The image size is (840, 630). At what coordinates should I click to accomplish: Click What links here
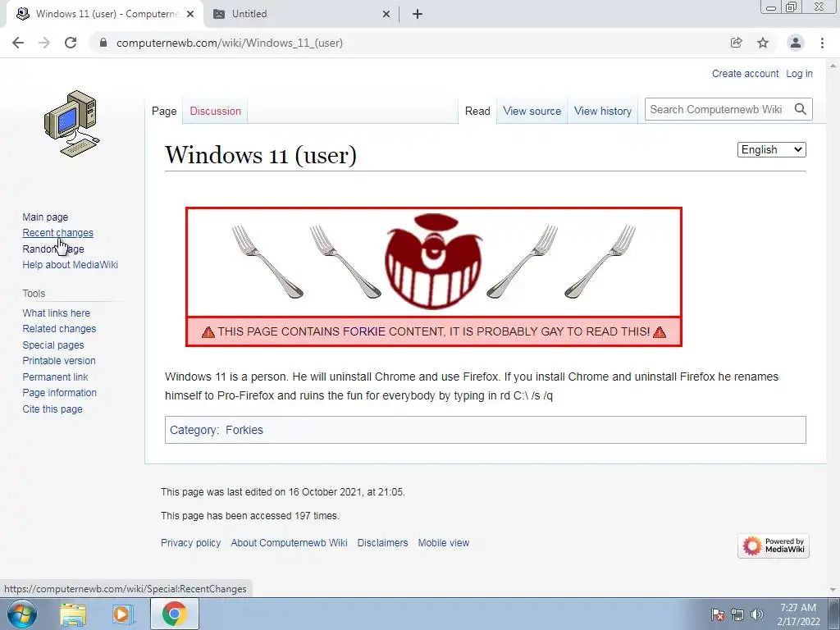57,313
